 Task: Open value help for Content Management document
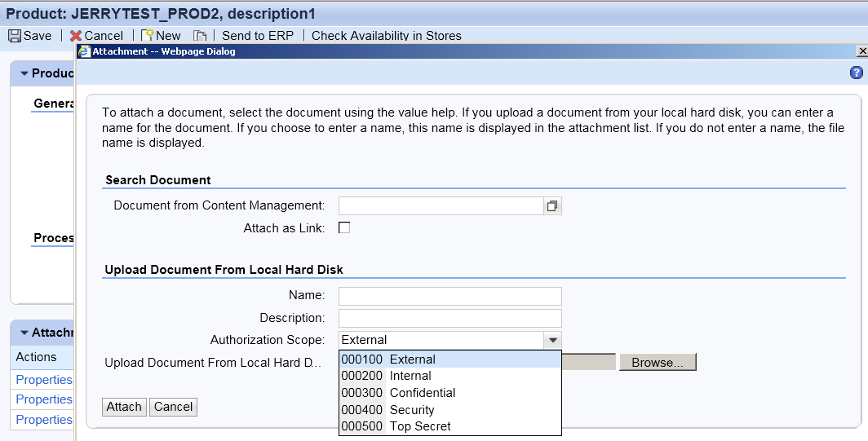tap(552, 206)
